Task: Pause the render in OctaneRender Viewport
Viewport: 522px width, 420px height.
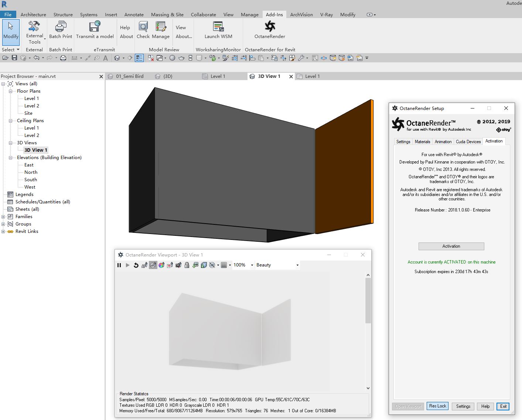Action: 119,265
